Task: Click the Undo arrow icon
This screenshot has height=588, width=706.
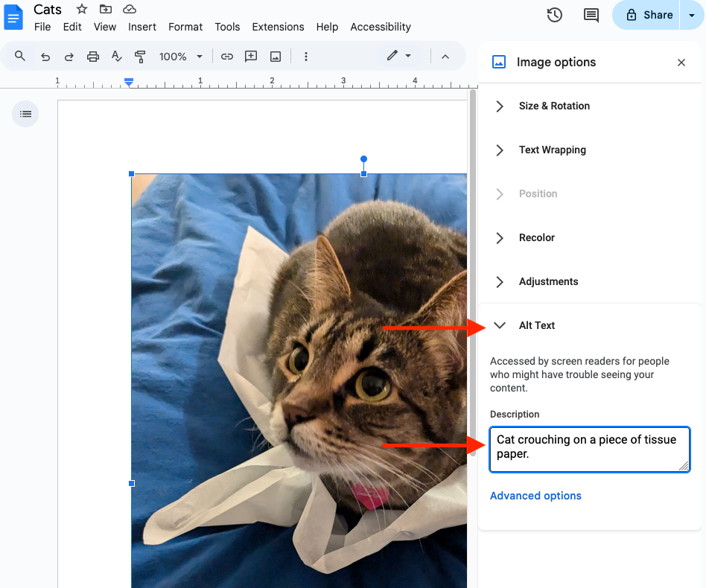Action: pos(45,57)
